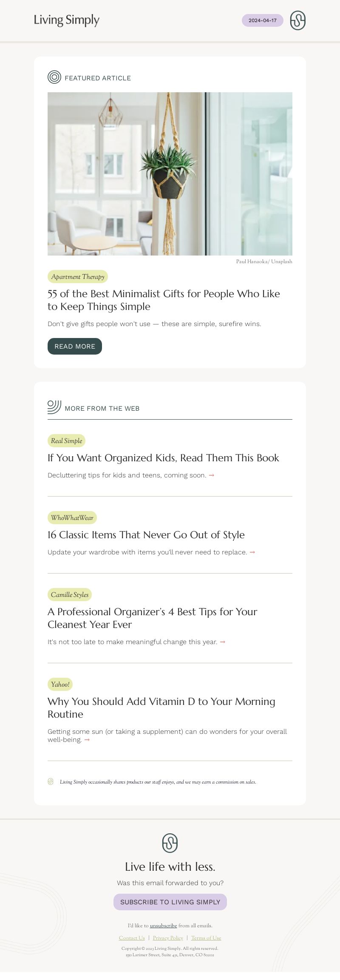Click the concentric circles Featured Article icon

coord(54,77)
